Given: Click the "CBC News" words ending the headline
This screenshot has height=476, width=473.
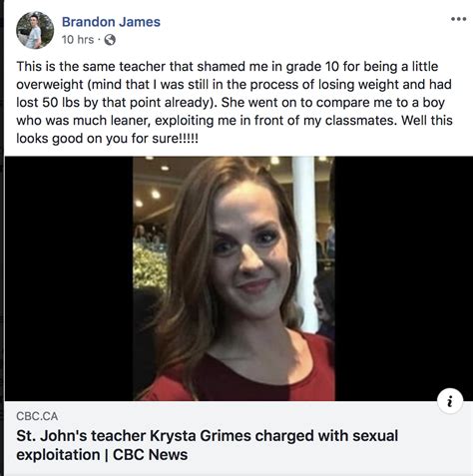Looking at the screenshot, I should coord(150,455).
